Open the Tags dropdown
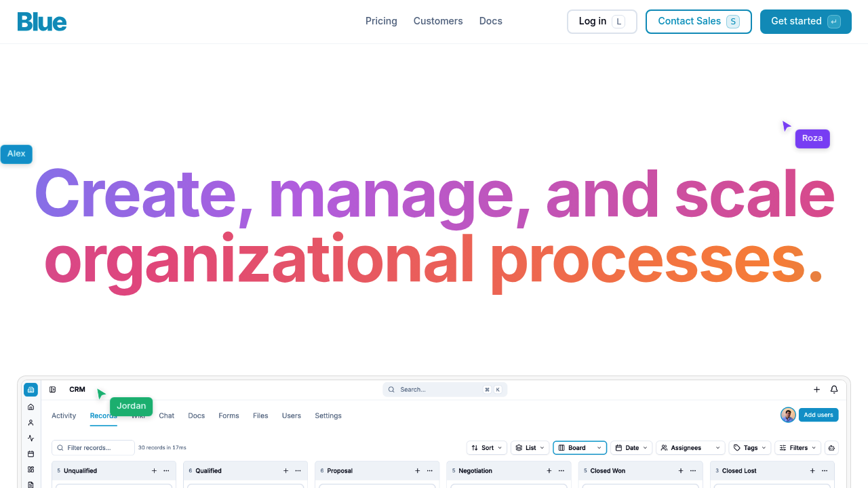The width and height of the screenshot is (868, 488). click(749, 448)
